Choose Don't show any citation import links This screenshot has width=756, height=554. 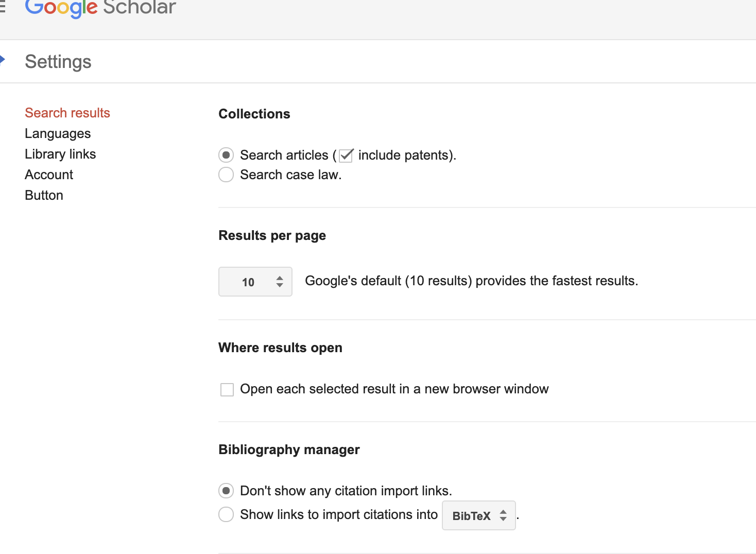(x=226, y=491)
